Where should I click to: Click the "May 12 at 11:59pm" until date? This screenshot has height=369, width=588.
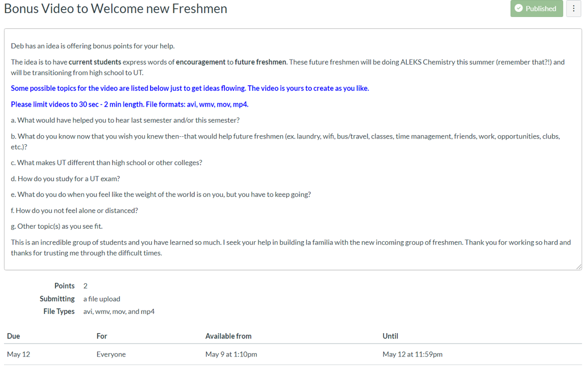[412, 354]
